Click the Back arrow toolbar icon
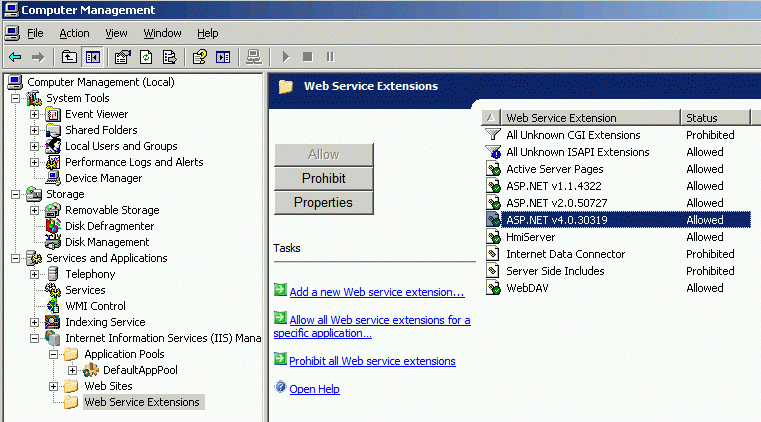The height and width of the screenshot is (422, 761). (15, 57)
